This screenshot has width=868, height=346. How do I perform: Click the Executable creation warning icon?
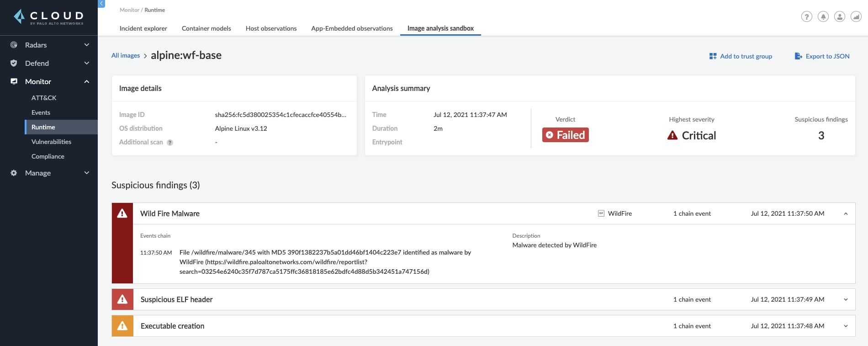pos(122,326)
